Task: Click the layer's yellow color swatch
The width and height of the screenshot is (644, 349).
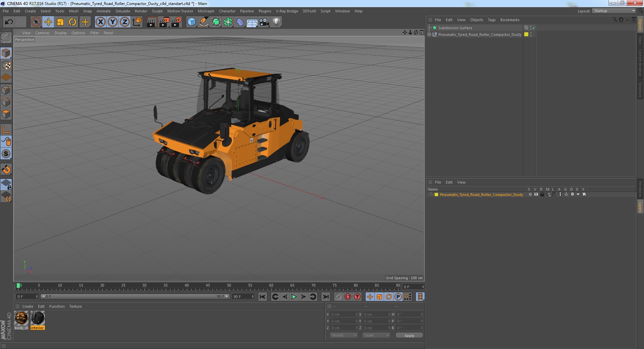Action: click(x=436, y=195)
